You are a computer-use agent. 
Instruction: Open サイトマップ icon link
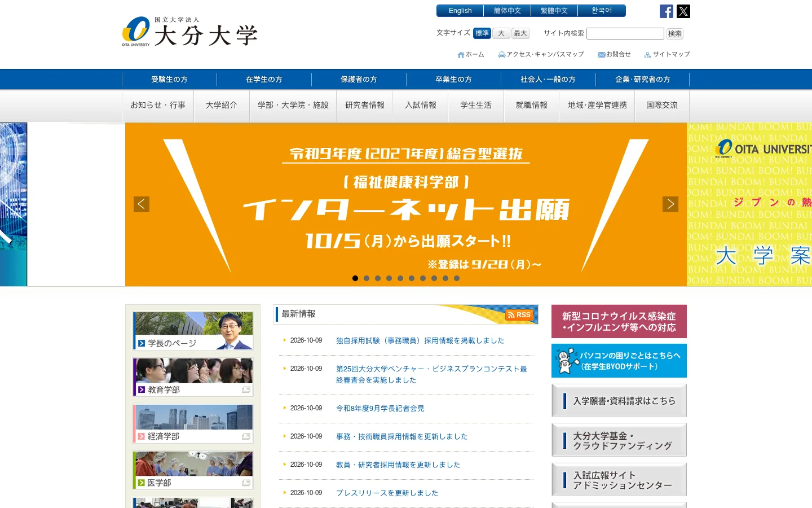coord(667,55)
